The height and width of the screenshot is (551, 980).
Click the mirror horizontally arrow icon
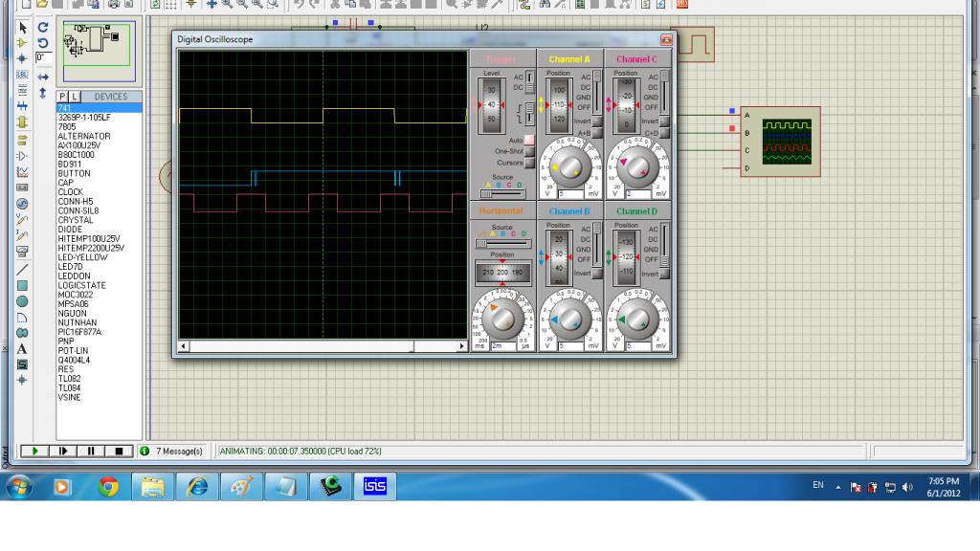coord(42,77)
